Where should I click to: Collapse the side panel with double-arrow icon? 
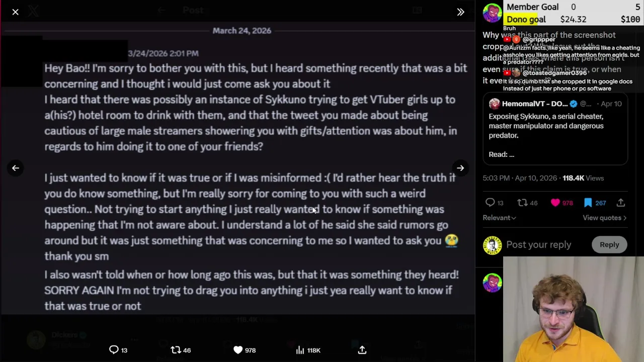460,12
